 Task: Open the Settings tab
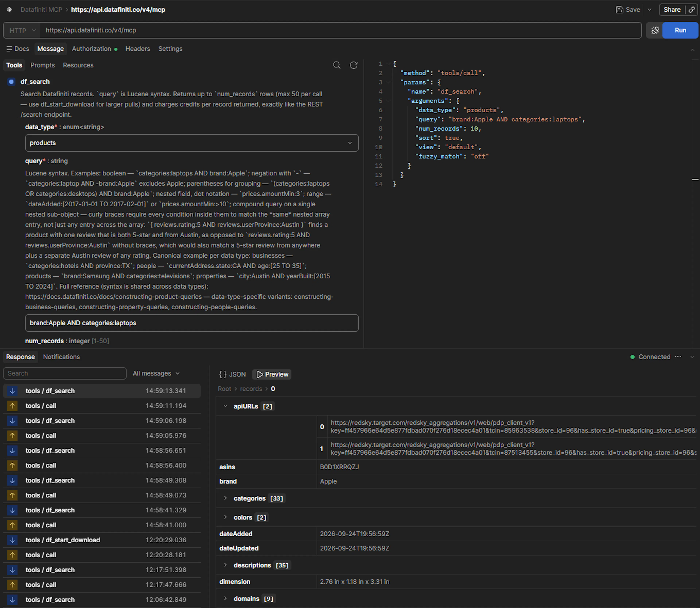[x=170, y=48]
